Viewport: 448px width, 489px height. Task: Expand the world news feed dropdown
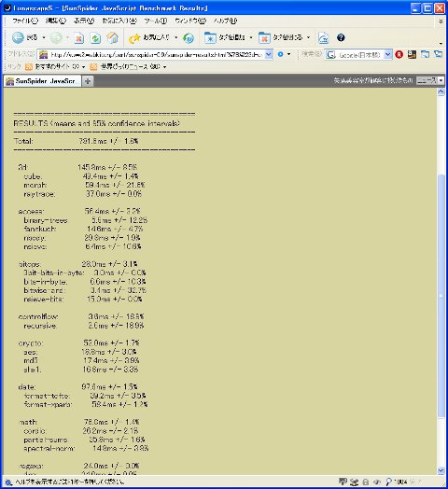(164, 67)
